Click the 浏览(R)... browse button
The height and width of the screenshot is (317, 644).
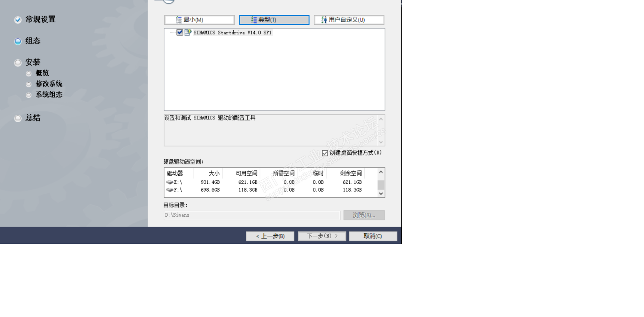point(364,215)
